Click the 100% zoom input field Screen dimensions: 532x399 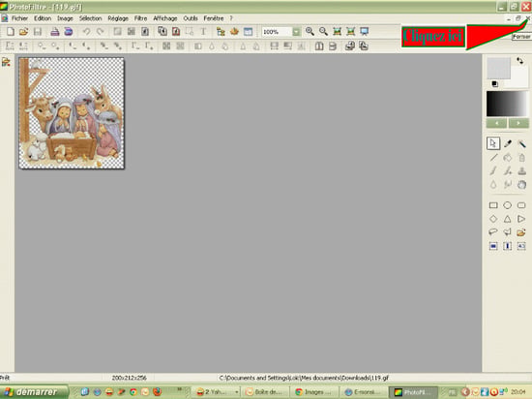tap(277, 32)
